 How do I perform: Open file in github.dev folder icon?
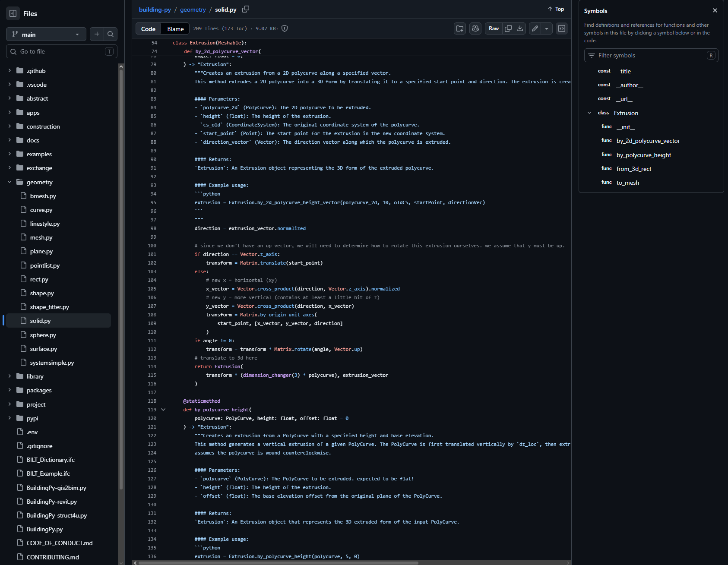click(460, 28)
